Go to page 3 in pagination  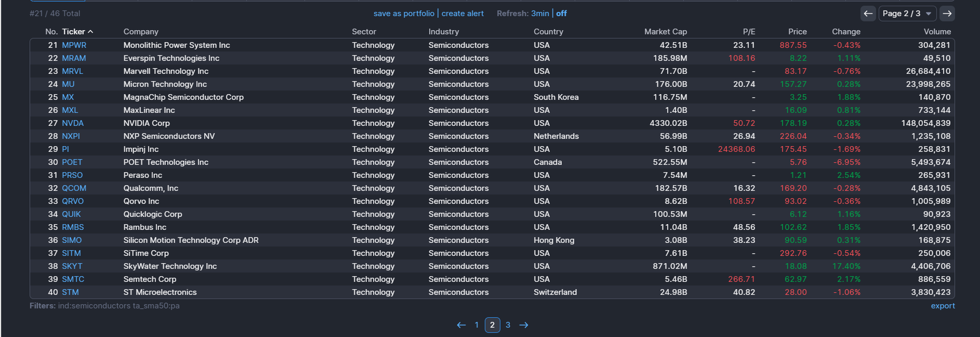pos(508,325)
